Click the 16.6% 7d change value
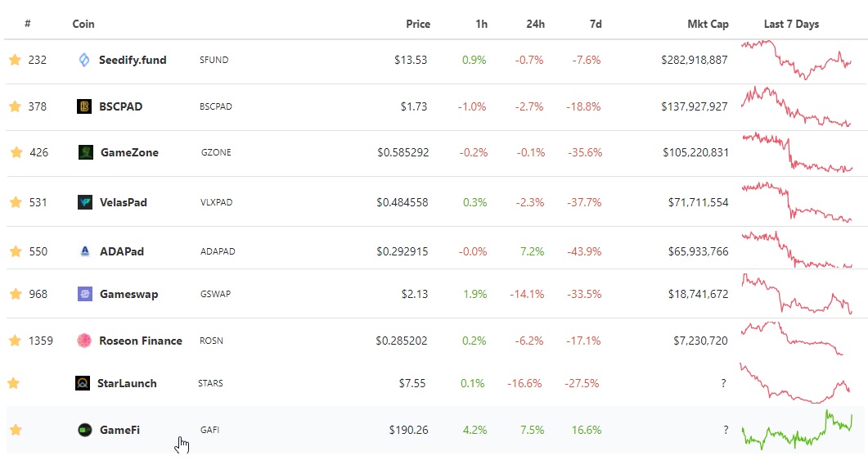868x465 pixels. [587, 430]
